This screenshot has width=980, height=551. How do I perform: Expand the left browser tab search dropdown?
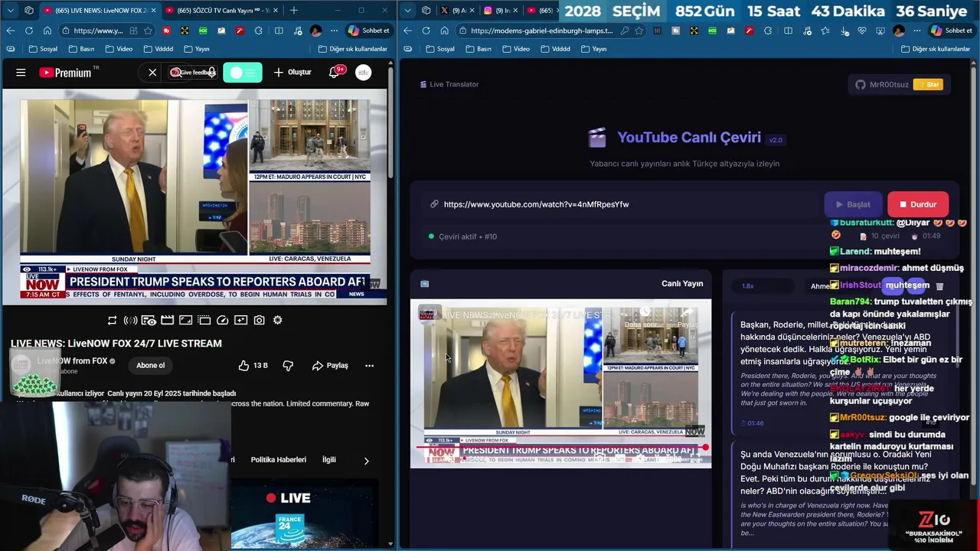9,10
